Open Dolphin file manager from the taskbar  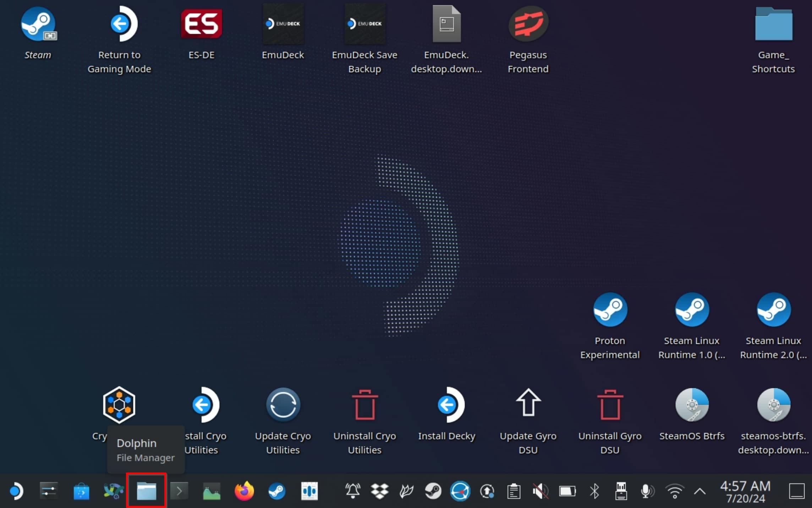147,491
